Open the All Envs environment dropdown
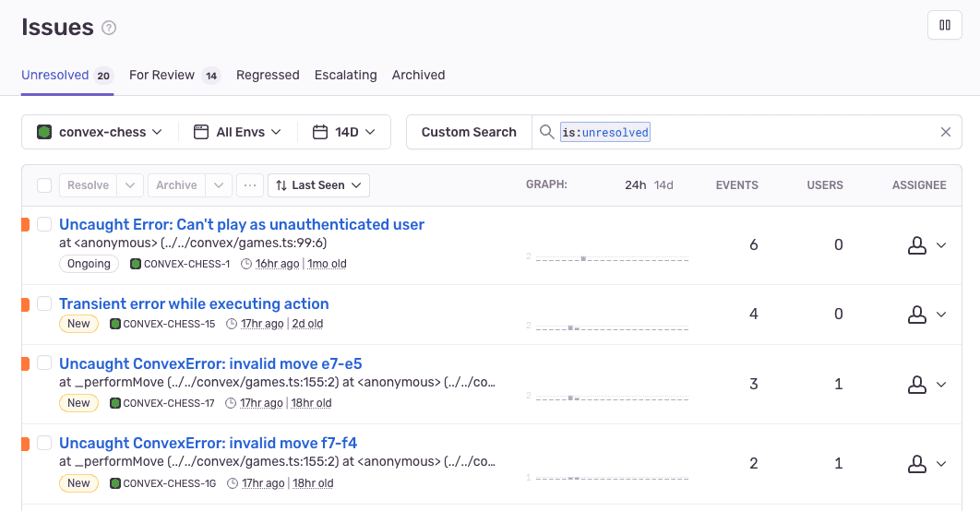 (237, 132)
